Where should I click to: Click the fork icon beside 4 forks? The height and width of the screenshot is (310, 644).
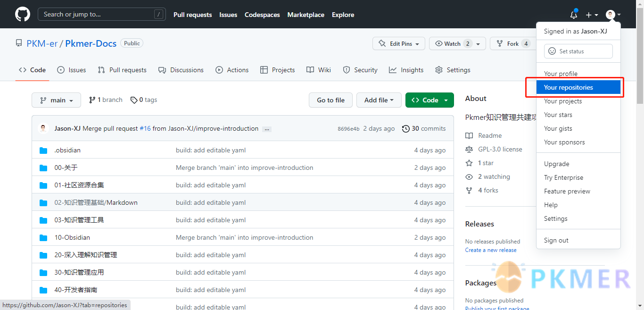click(x=469, y=190)
